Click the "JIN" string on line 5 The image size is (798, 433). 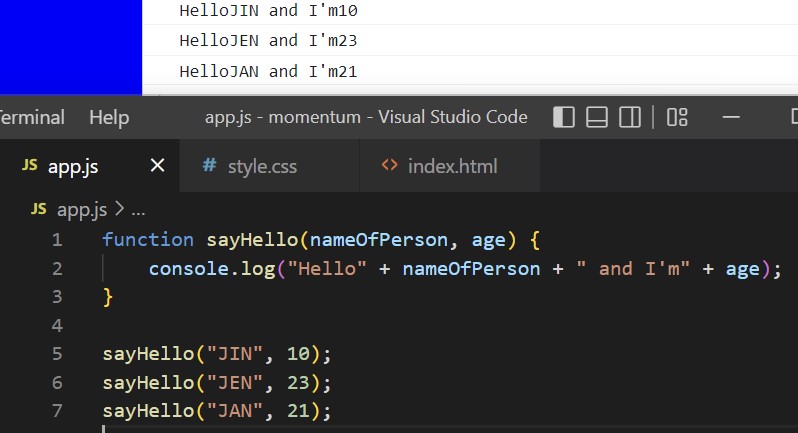point(235,354)
